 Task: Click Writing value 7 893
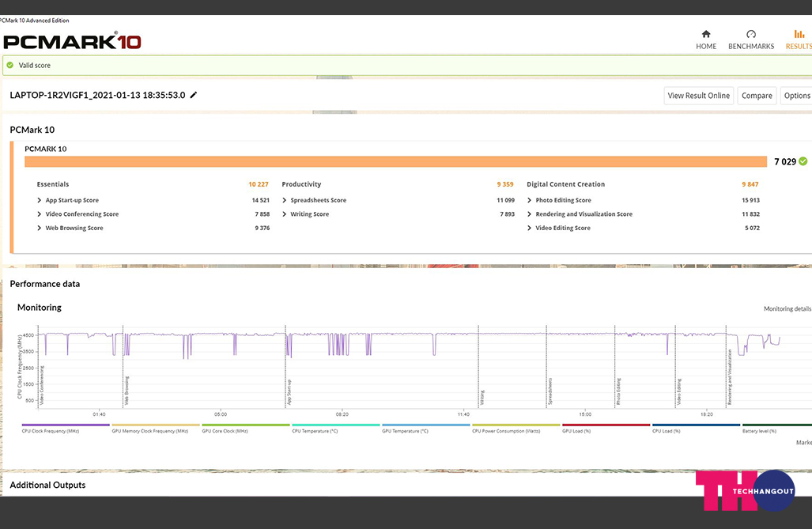[507, 214]
